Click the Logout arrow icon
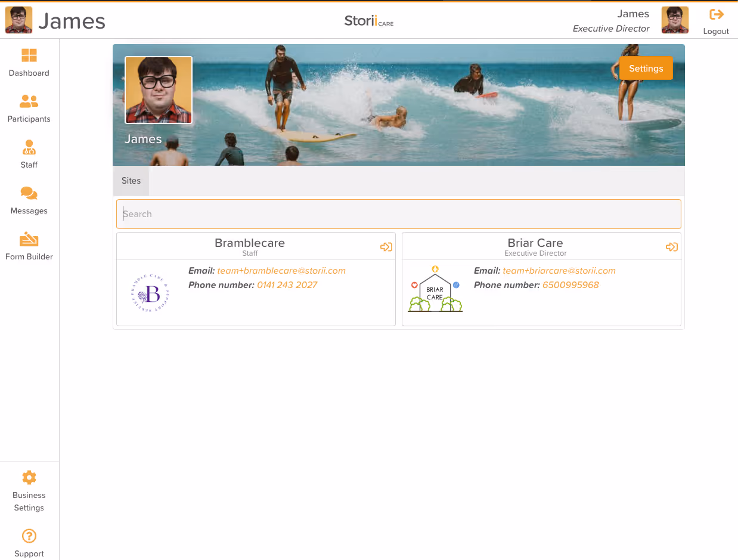 [x=716, y=15]
